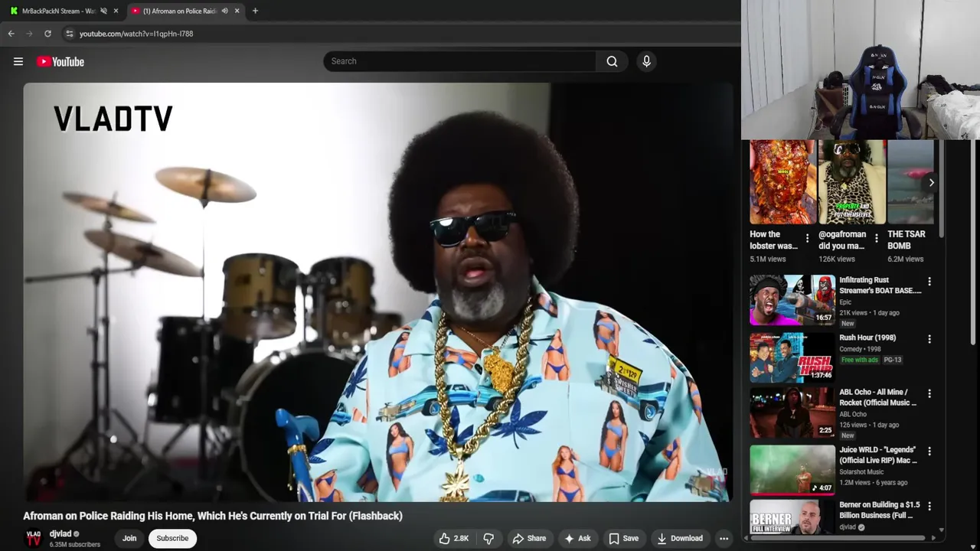The image size is (980, 551).
Task: Open THE TSAR BOMB Short thumbnail
Action: pyautogui.click(x=910, y=182)
